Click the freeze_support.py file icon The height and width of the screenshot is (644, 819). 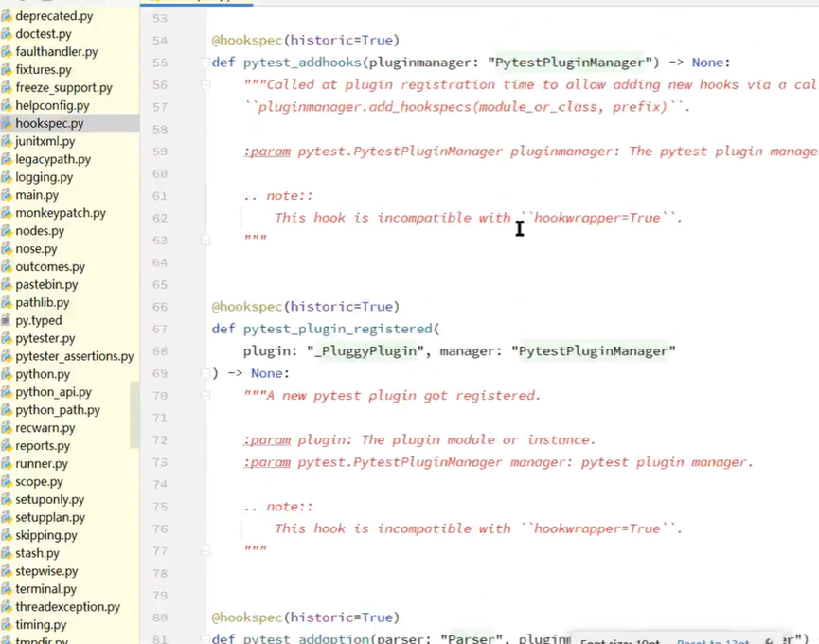coord(7,88)
